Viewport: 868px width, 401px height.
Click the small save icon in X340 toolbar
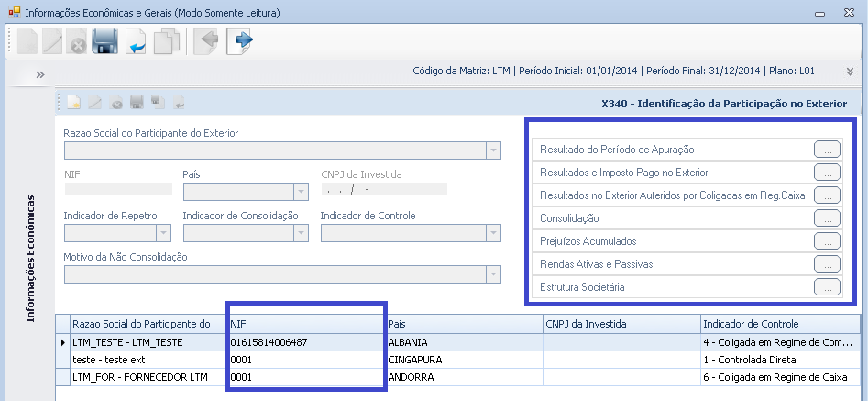coord(137,103)
